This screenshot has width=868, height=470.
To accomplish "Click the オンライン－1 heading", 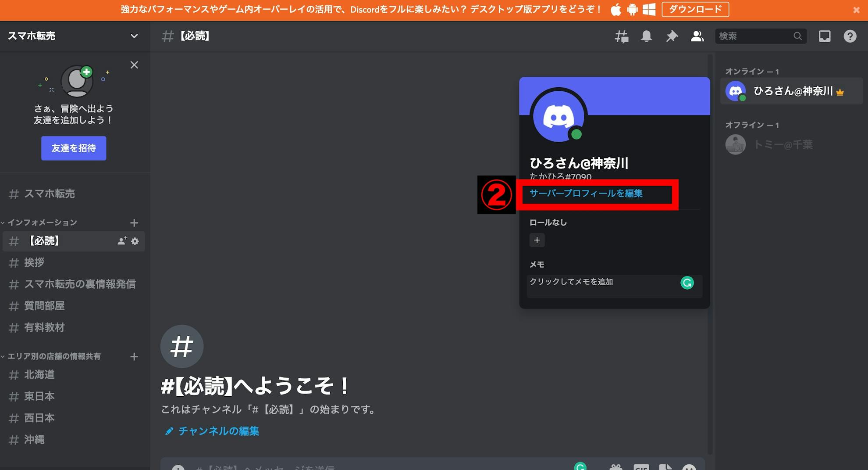I will coord(752,72).
